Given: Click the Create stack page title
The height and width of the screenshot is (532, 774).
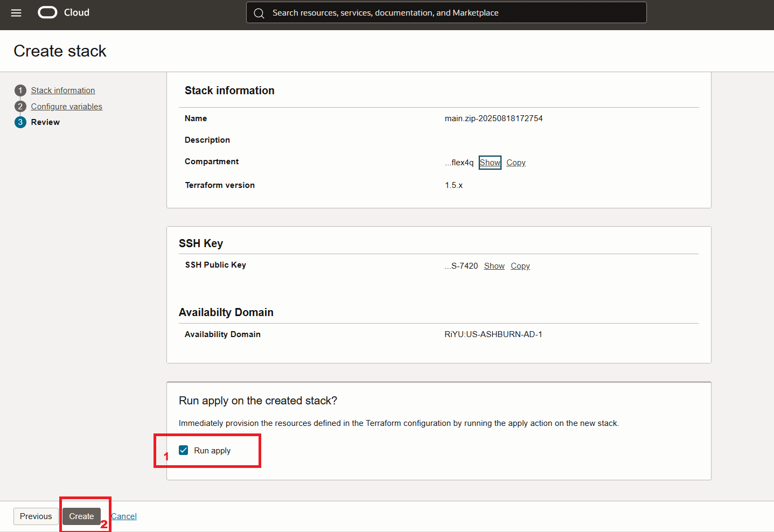Looking at the screenshot, I should [60, 51].
